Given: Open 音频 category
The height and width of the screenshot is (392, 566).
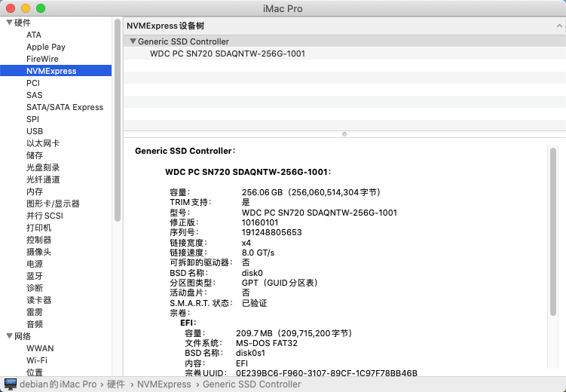Looking at the screenshot, I should pyautogui.click(x=35, y=324).
